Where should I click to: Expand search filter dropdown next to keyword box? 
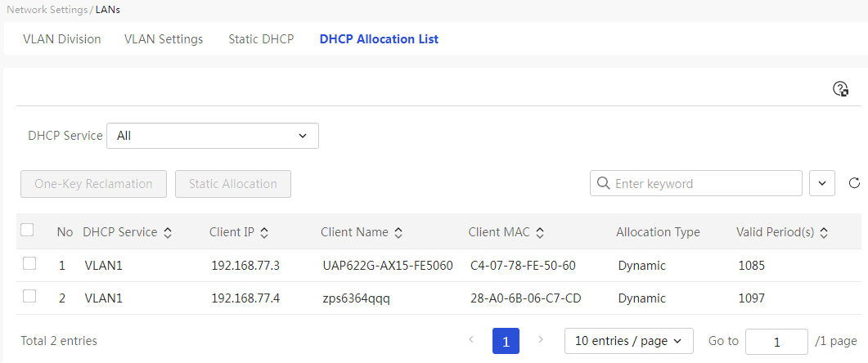pos(821,183)
